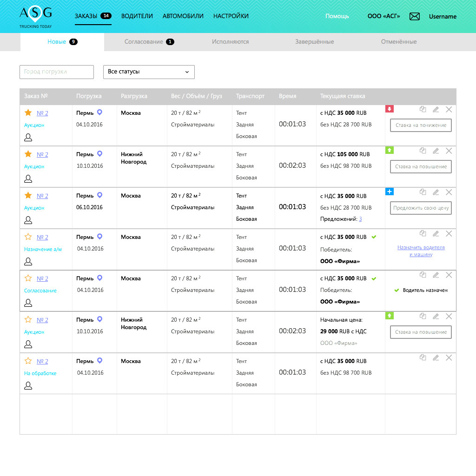
Task: Open map pin next to Пермь 06.10.2016
Action: (x=99, y=195)
